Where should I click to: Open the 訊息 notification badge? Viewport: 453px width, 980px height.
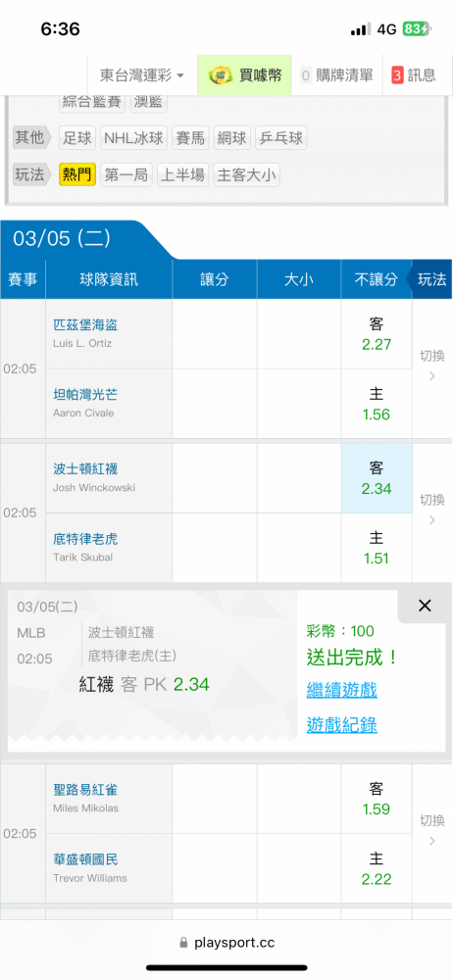[397, 75]
